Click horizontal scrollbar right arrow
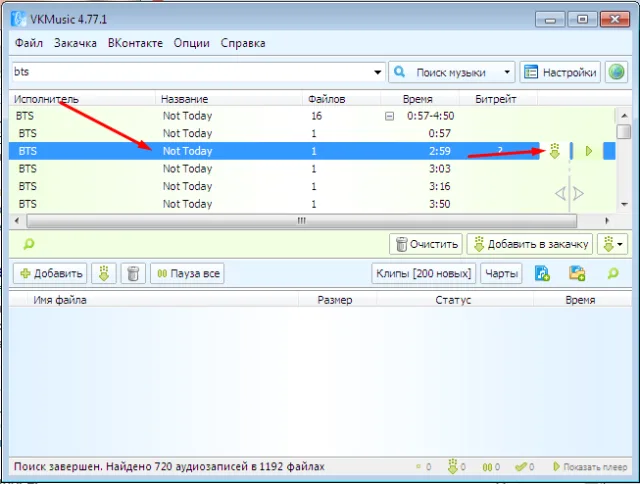 pyautogui.click(x=607, y=221)
